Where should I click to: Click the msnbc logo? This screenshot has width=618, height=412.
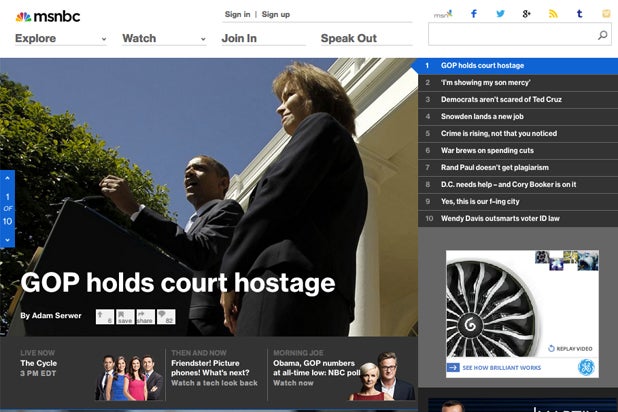[x=48, y=16]
